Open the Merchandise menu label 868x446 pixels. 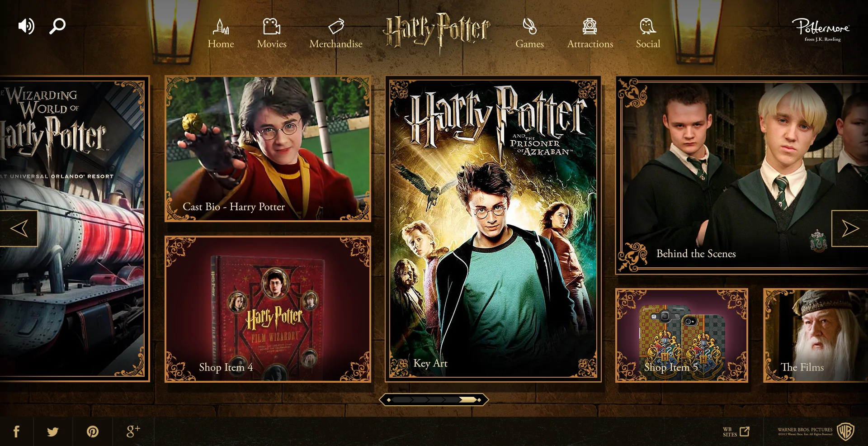point(336,44)
